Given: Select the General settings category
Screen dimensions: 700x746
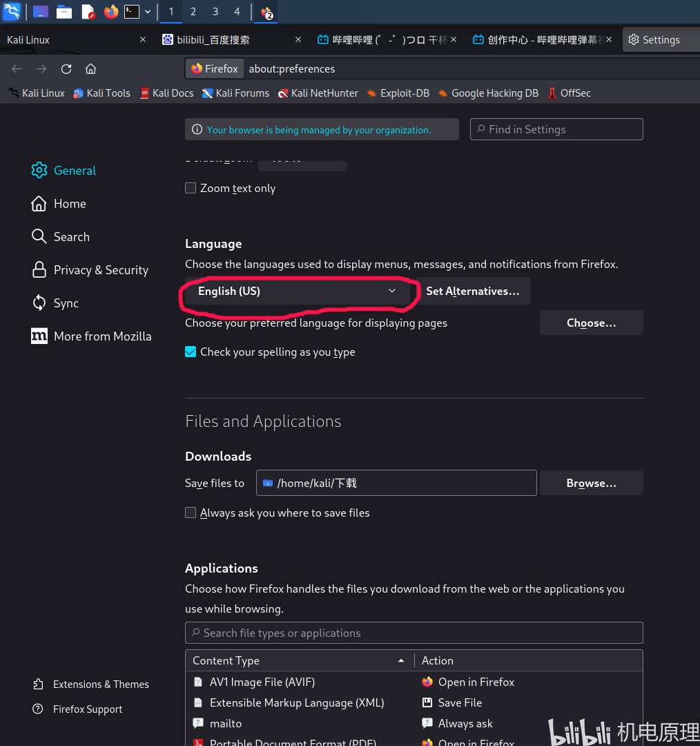Looking at the screenshot, I should pyautogui.click(x=64, y=171).
